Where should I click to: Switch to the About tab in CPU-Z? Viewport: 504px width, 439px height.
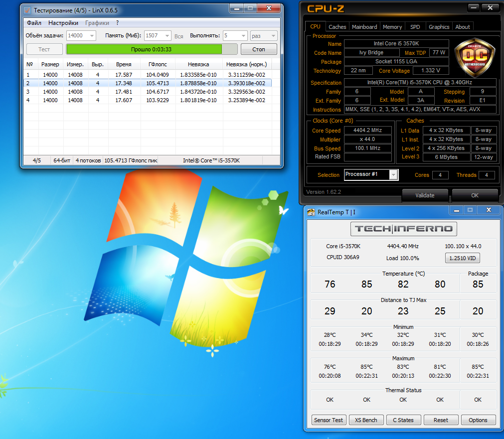tap(463, 27)
